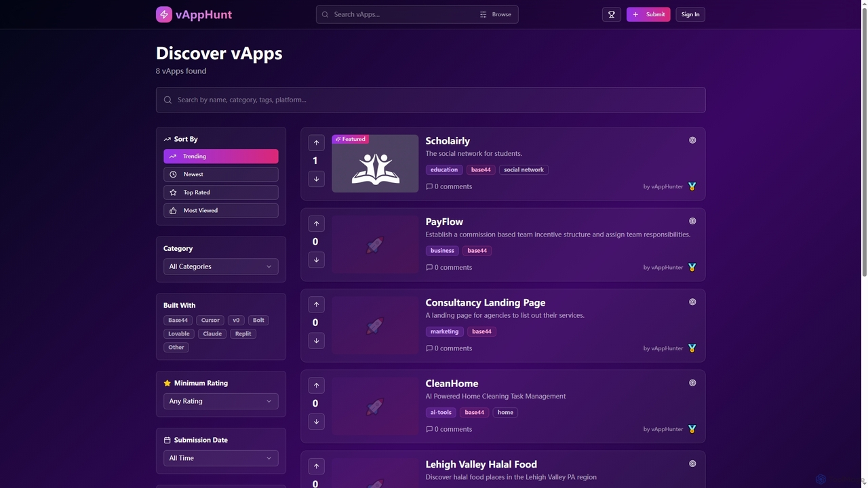Click the medal badge next to PayFlow's author
Viewport: 868px width, 488px height.
pos(692,267)
